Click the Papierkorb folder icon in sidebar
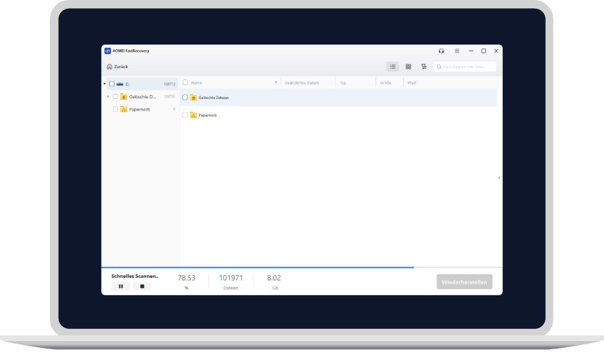 click(x=123, y=109)
